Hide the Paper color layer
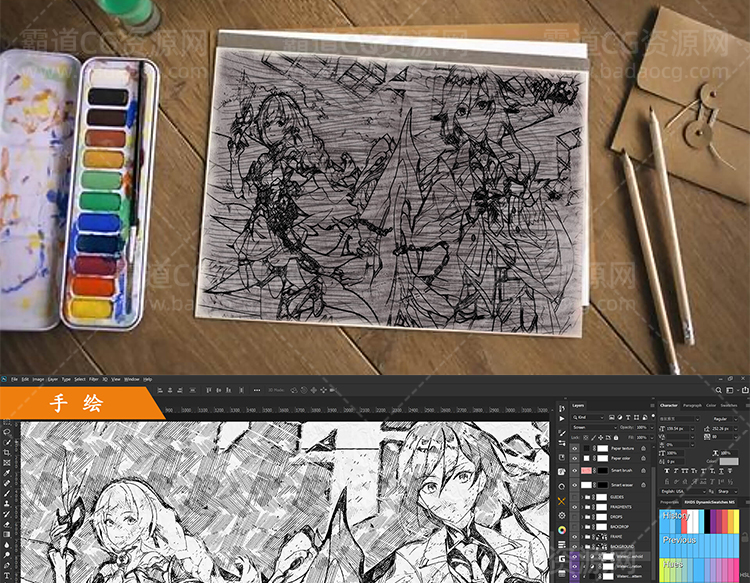 [x=574, y=458]
